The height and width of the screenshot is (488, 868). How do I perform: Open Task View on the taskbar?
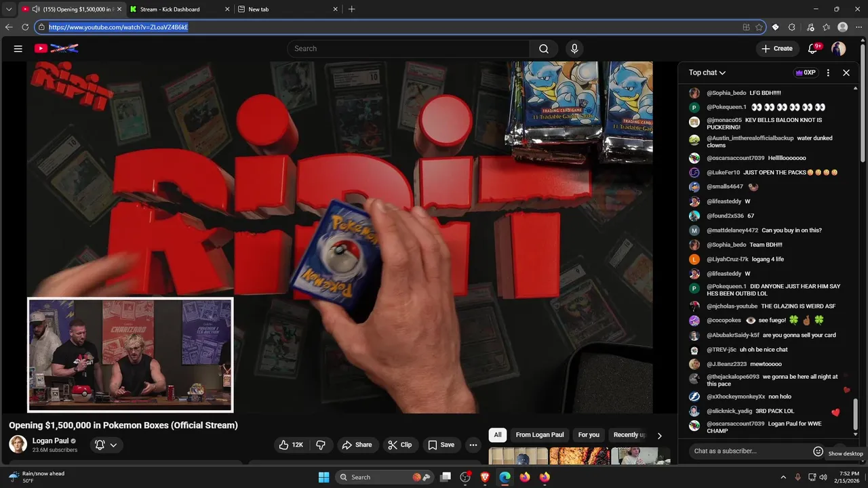tap(446, 477)
